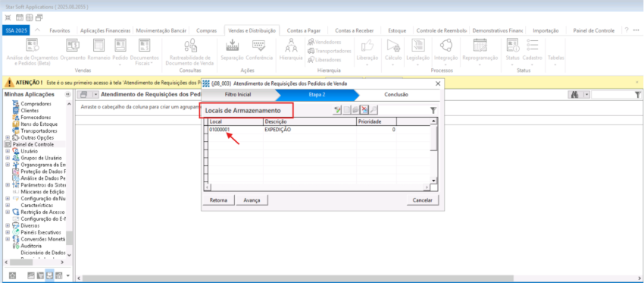Switch to the Favoritos ribbon tab
Viewport: 644px width, 283px height.
pos(60,30)
